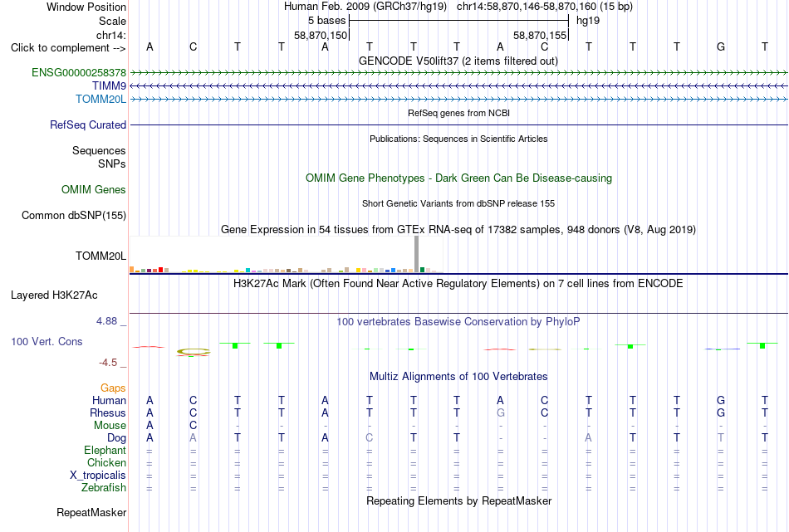The image size is (789, 532).
Task: Select the Chicken species label
Action: coord(106,462)
